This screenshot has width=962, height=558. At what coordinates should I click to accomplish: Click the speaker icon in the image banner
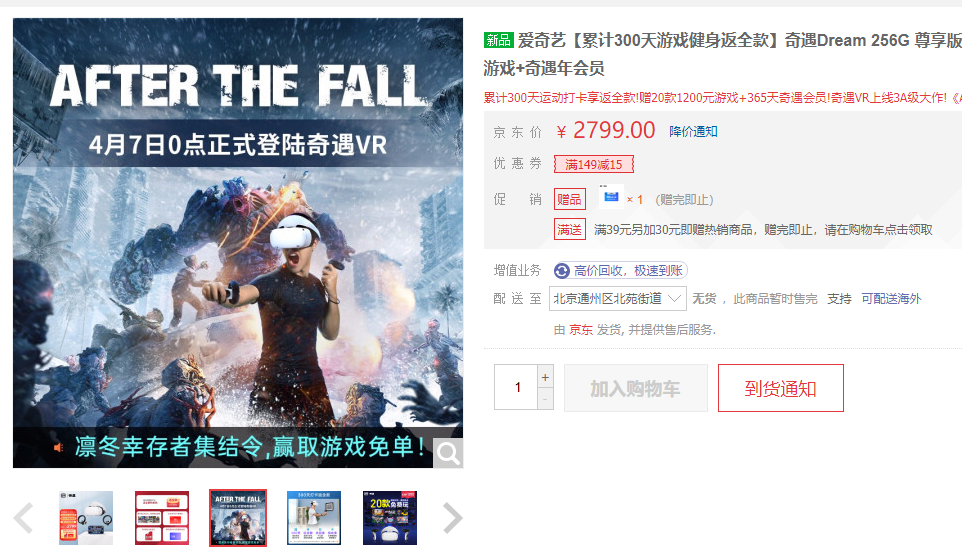pyautogui.click(x=58, y=448)
